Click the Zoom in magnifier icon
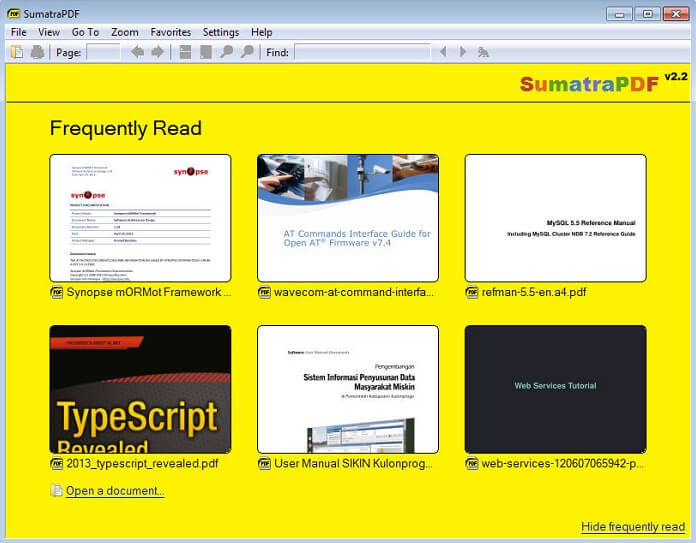The width and height of the screenshot is (696, 543). tap(247, 52)
